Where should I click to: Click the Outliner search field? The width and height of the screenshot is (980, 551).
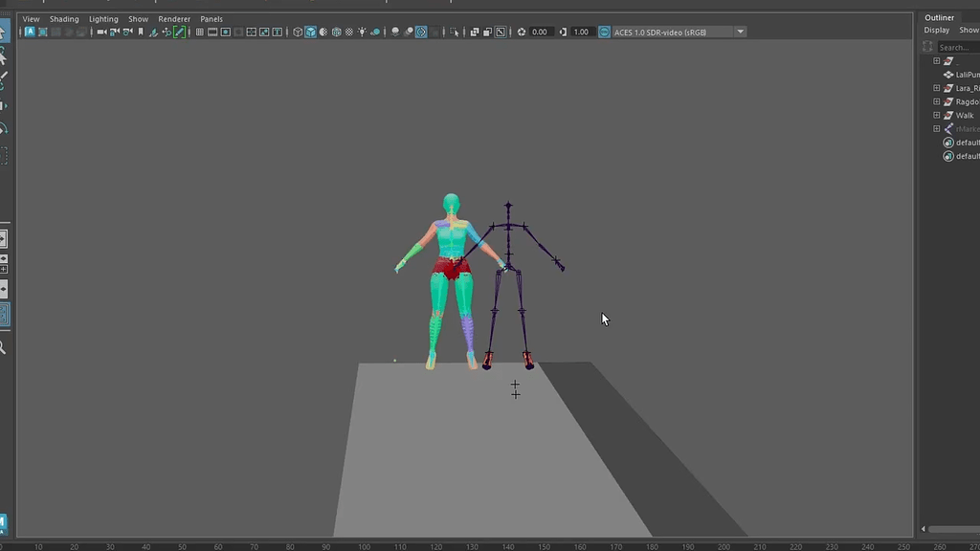tap(953, 46)
